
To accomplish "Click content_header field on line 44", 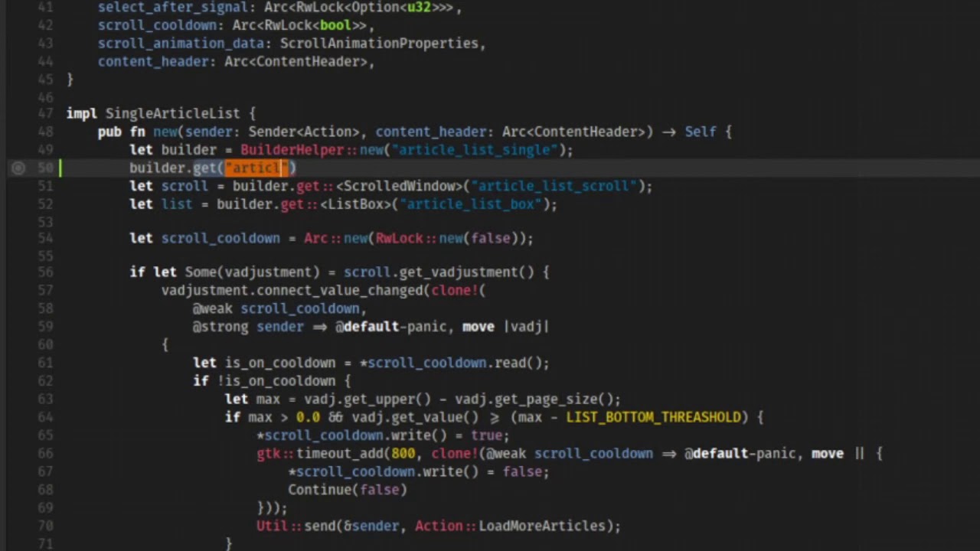I will pyautogui.click(x=153, y=62).
